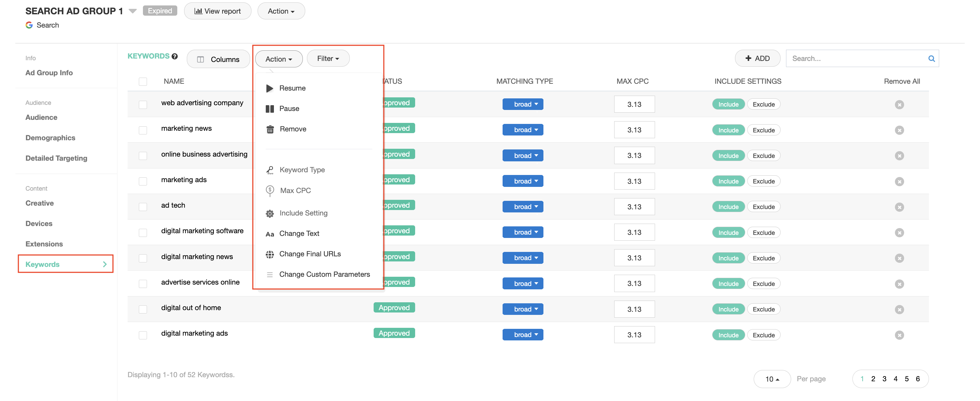
Task: Choose Change Text from Action menu
Action: coord(299,234)
